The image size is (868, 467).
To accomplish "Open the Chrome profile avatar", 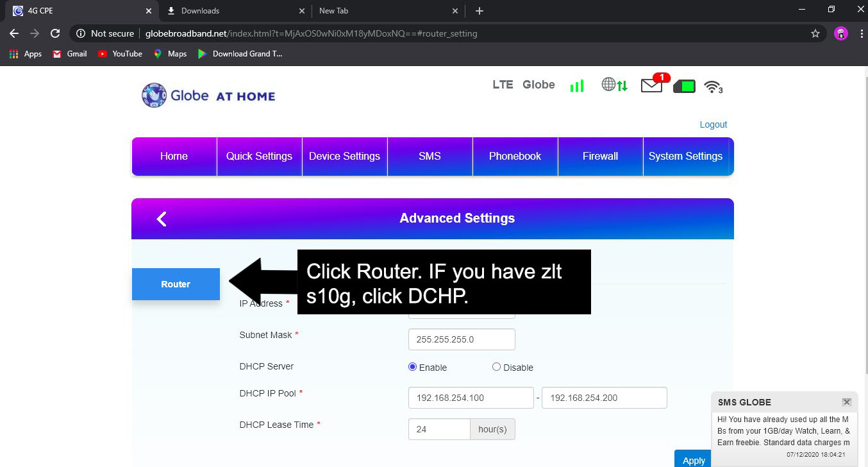I will pyautogui.click(x=841, y=33).
